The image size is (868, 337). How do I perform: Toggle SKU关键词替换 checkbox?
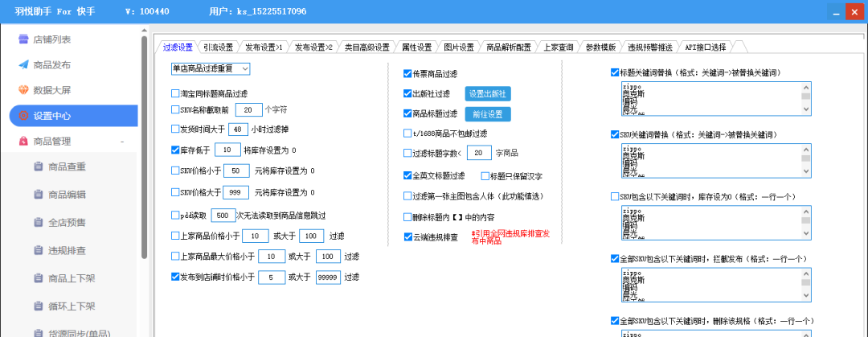point(615,134)
